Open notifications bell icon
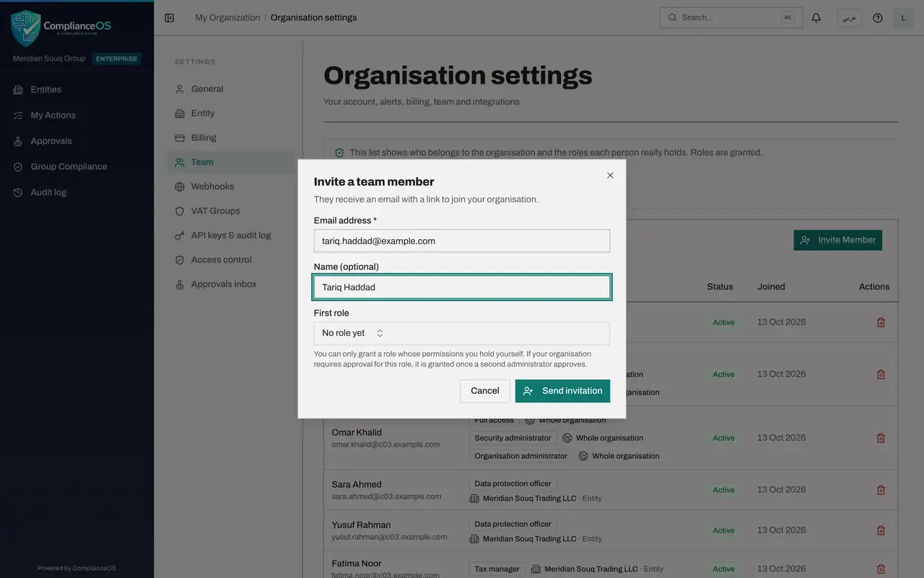924x578 pixels. click(x=816, y=18)
